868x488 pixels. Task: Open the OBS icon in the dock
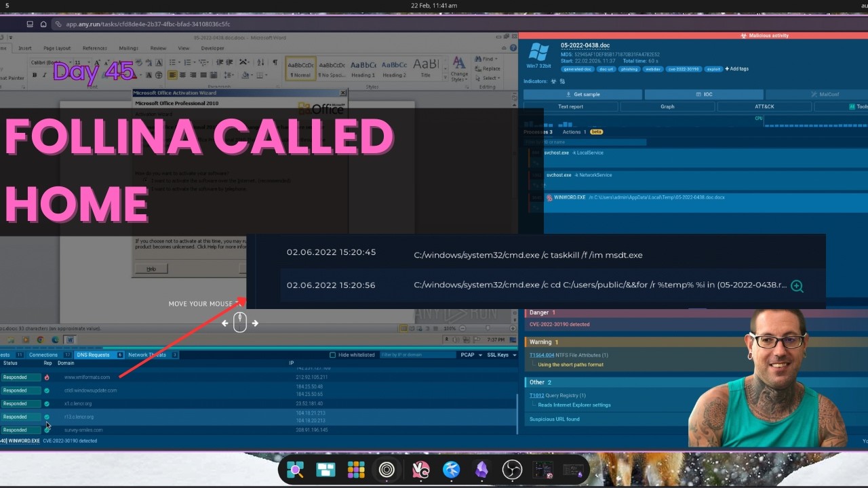511,470
